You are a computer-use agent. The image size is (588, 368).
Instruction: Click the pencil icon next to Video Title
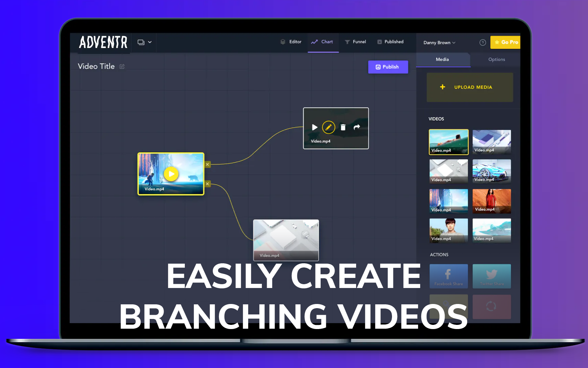point(121,66)
